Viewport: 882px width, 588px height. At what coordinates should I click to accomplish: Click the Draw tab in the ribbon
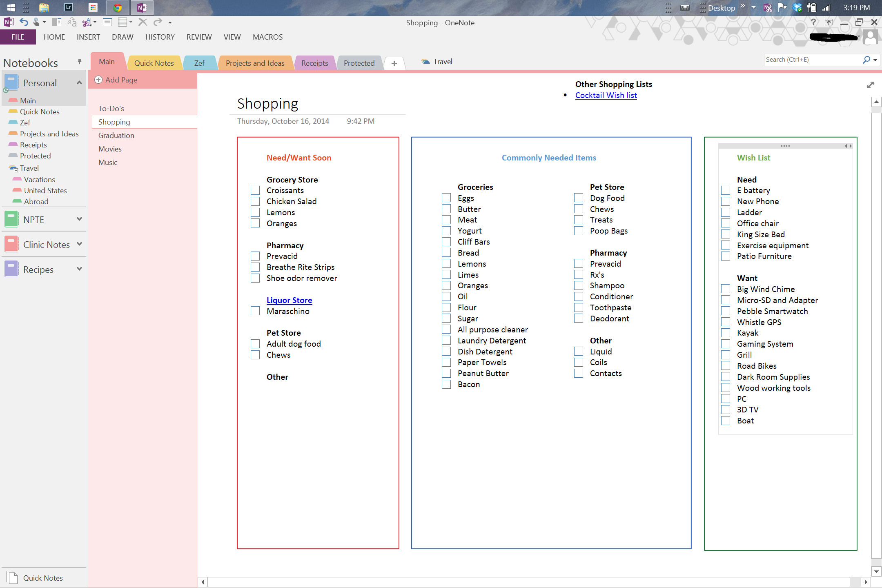[x=121, y=37]
